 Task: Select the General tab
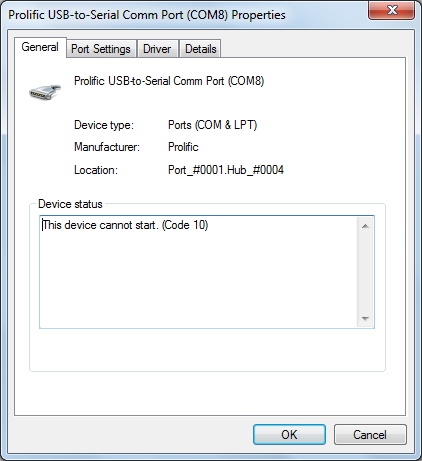pos(40,47)
